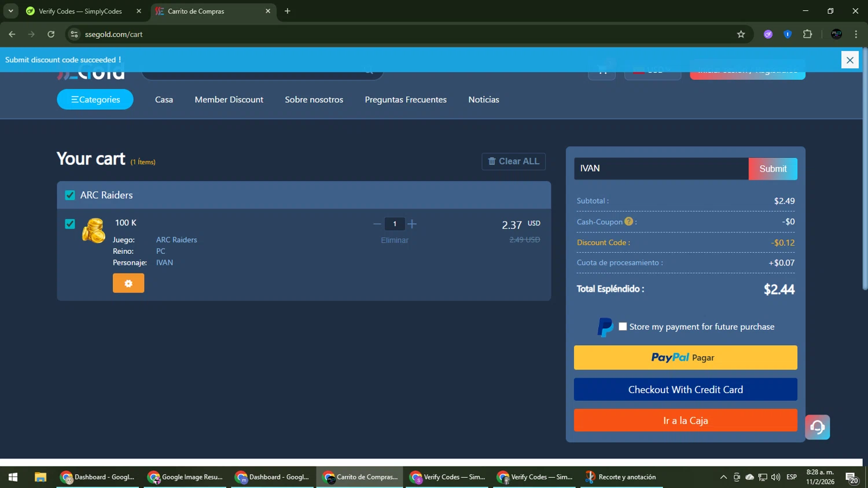Click the discount code input field

click(661, 168)
